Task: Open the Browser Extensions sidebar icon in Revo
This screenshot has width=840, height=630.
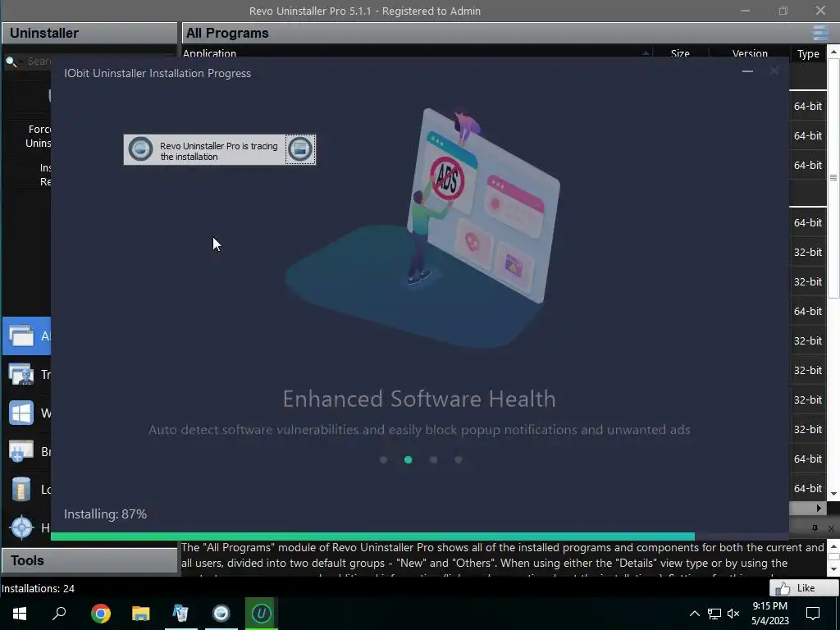Action: pyautogui.click(x=21, y=452)
